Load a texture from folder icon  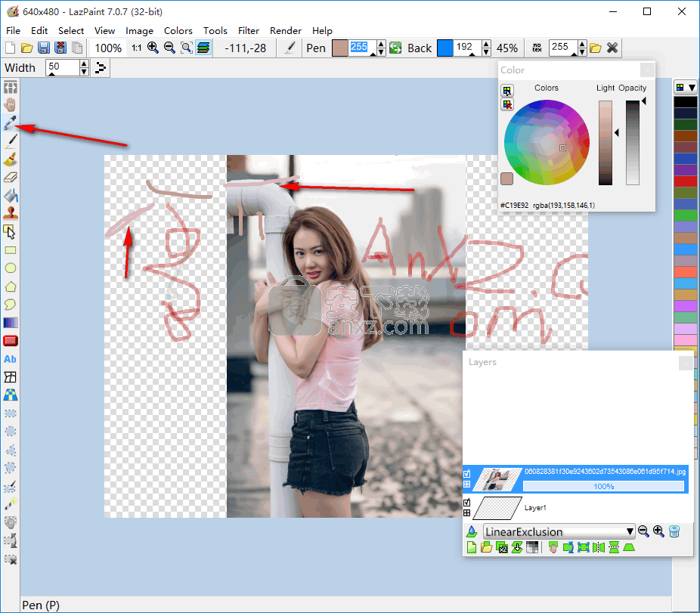point(595,48)
